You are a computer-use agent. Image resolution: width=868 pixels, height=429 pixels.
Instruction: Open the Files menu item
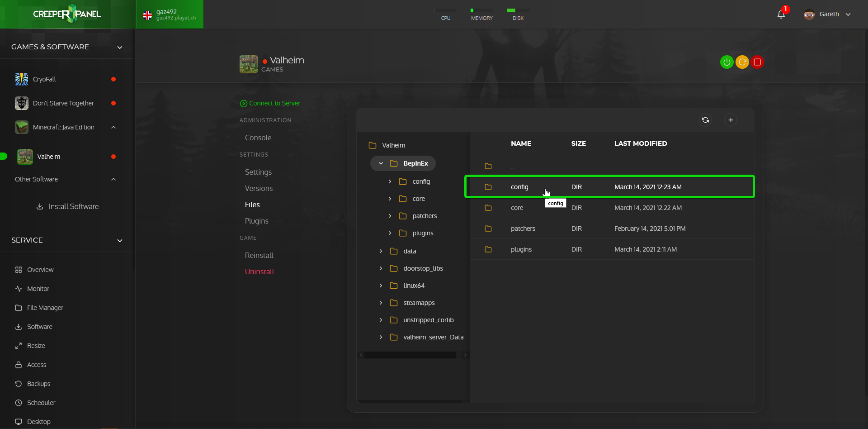click(252, 205)
